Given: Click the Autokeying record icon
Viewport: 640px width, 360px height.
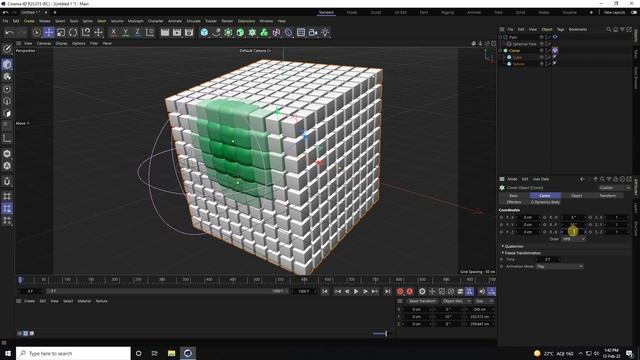Looking at the screenshot, I should point(409,291).
